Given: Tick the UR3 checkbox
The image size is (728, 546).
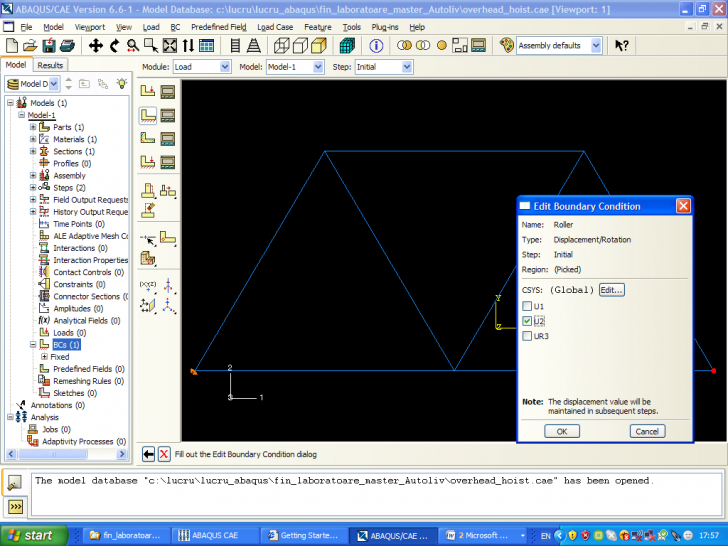Looking at the screenshot, I should pyautogui.click(x=527, y=336).
